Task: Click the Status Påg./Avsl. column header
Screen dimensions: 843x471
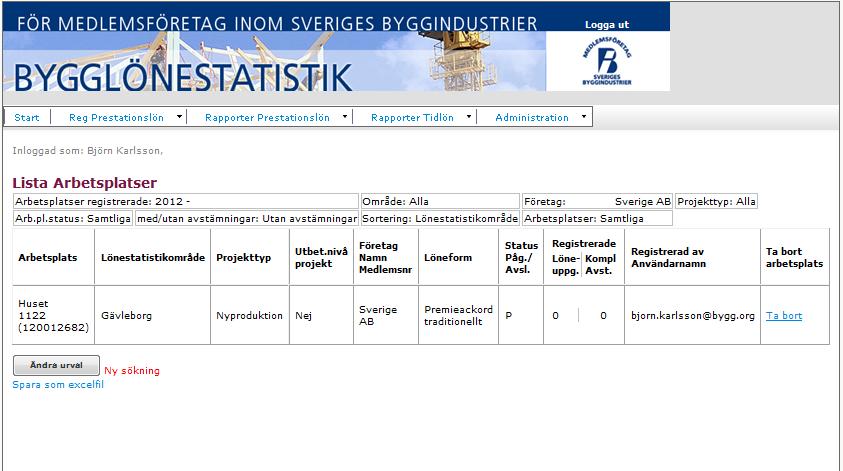Action: click(521, 257)
